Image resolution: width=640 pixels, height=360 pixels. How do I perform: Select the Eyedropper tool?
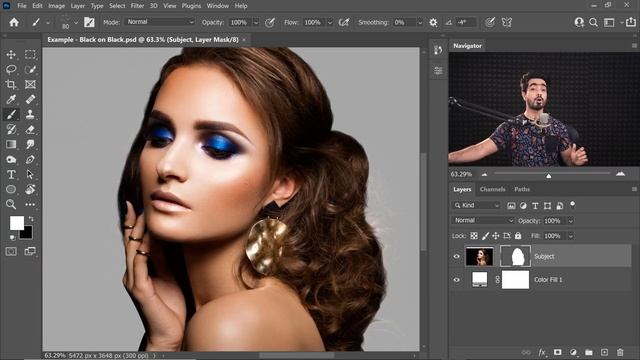[11, 99]
